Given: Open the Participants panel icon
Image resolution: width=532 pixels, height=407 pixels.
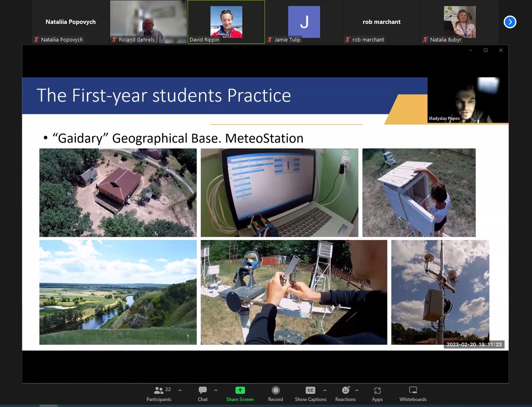Looking at the screenshot, I should 159,390.
